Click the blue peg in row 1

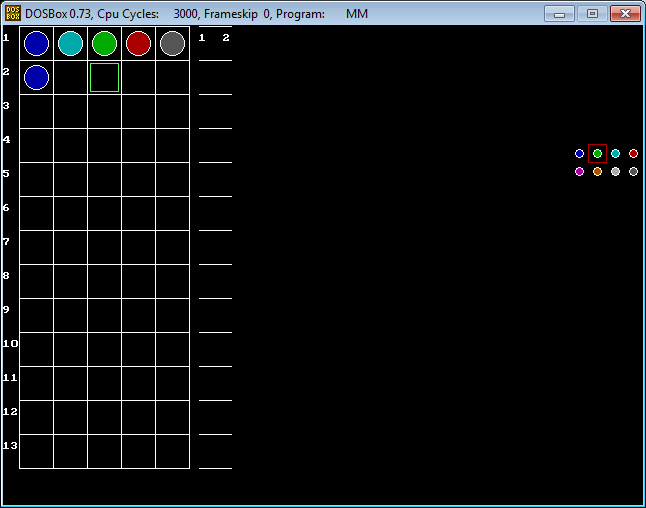pyautogui.click(x=37, y=44)
